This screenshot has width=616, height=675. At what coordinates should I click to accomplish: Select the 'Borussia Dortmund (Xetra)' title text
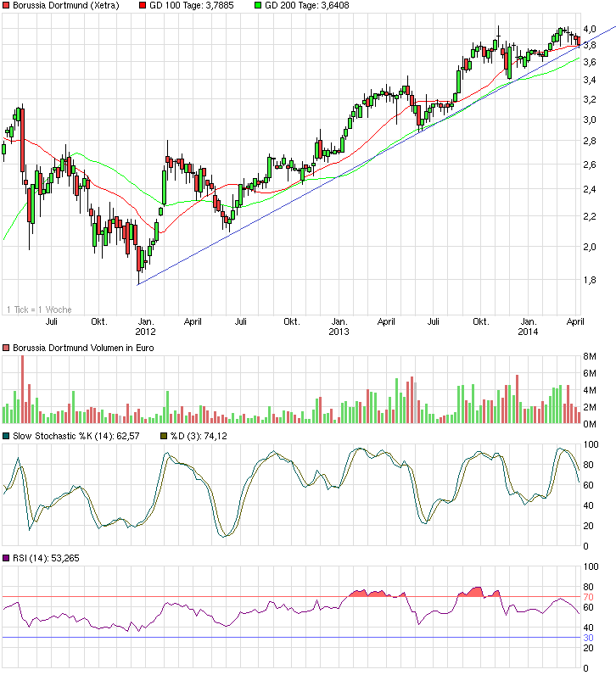tap(66, 6)
